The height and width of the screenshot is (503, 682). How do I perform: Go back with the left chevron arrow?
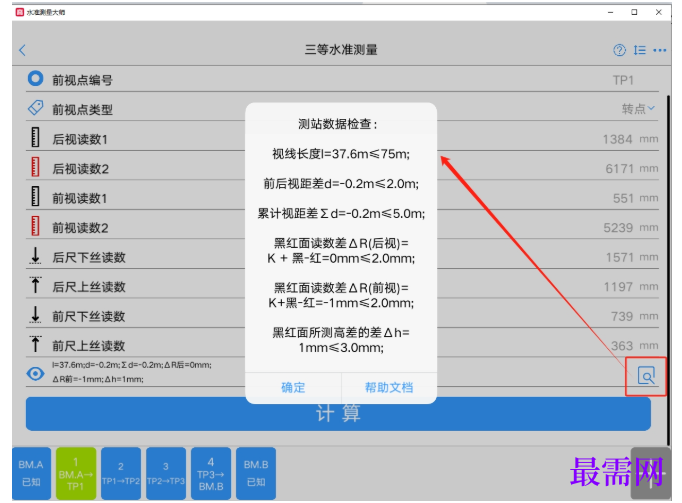[x=23, y=50]
